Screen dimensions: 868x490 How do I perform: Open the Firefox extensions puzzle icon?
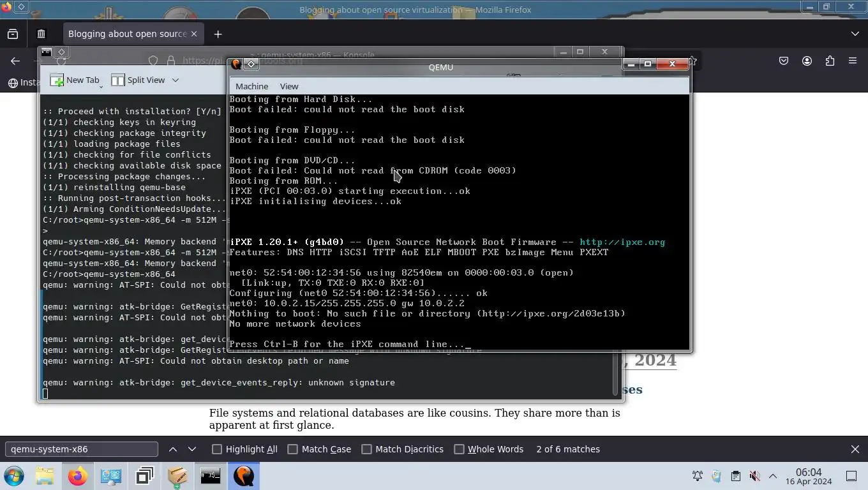click(x=830, y=61)
